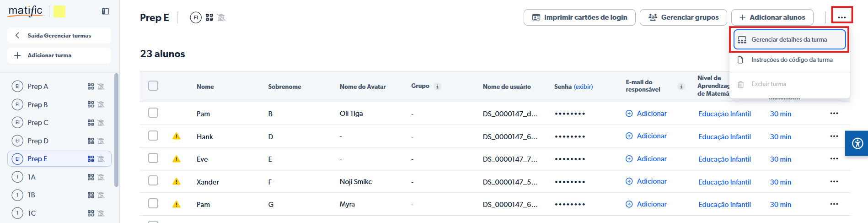Show passwords via the exibir link
Image resolution: width=868 pixels, height=223 pixels.
tap(583, 87)
